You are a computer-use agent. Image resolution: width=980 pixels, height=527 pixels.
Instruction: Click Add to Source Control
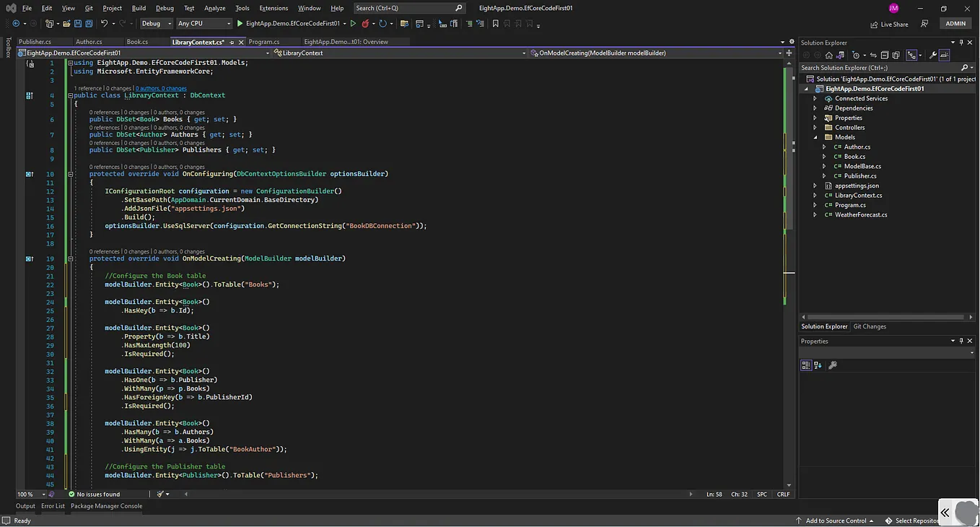pyautogui.click(x=836, y=520)
